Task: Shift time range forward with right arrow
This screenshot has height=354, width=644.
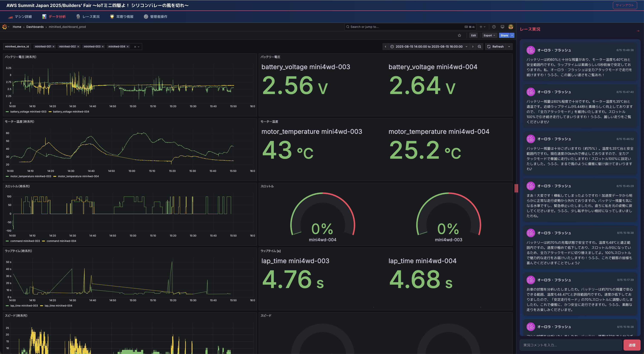Action: [x=472, y=47]
